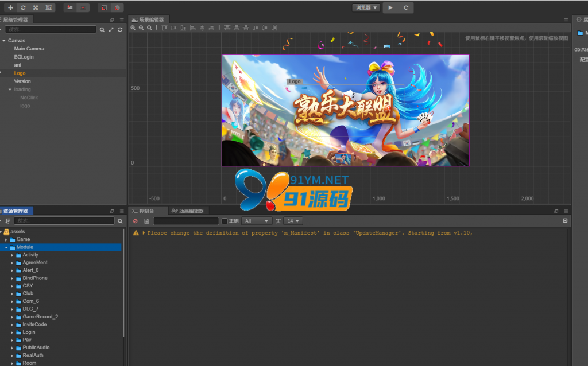Expand the GameRecord_2 folder
The width and height of the screenshot is (588, 366).
[x=12, y=317]
